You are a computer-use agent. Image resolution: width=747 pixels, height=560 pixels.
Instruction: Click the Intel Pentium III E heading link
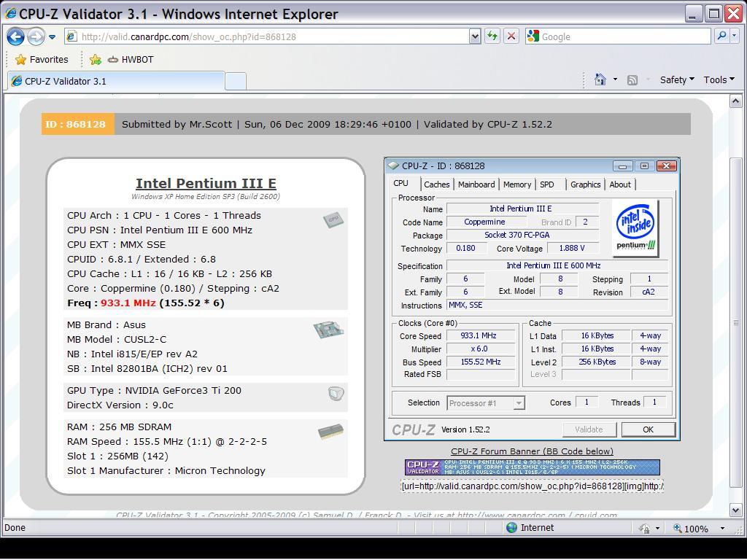206,183
